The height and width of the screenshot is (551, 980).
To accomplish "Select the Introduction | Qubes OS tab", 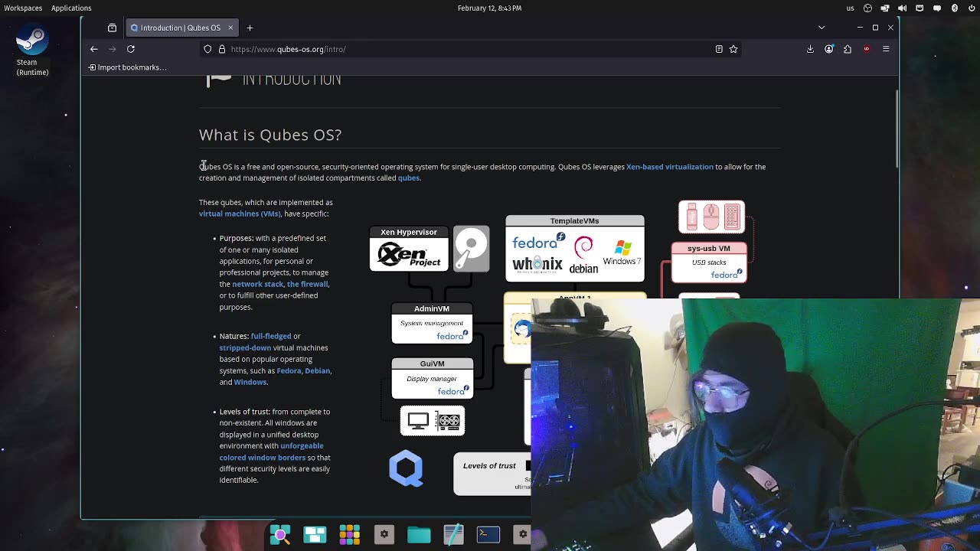I will (181, 28).
